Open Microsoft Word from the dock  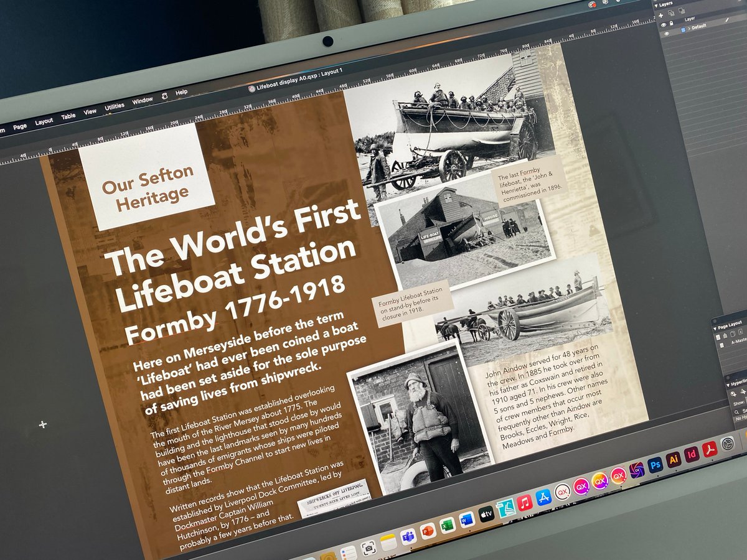(467, 520)
